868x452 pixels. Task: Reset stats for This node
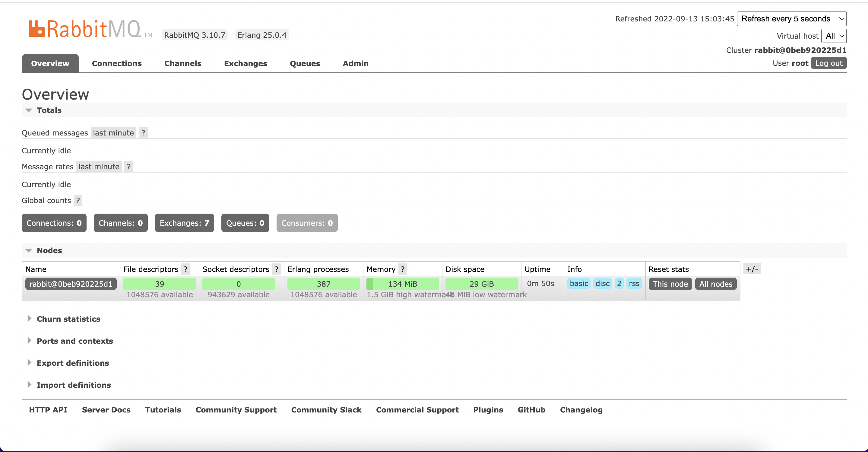(x=670, y=284)
